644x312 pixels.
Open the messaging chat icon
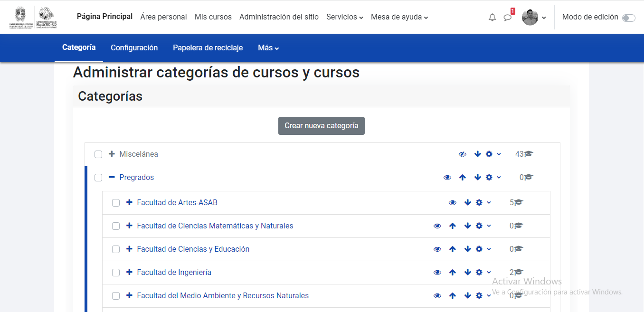coord(507,17)
